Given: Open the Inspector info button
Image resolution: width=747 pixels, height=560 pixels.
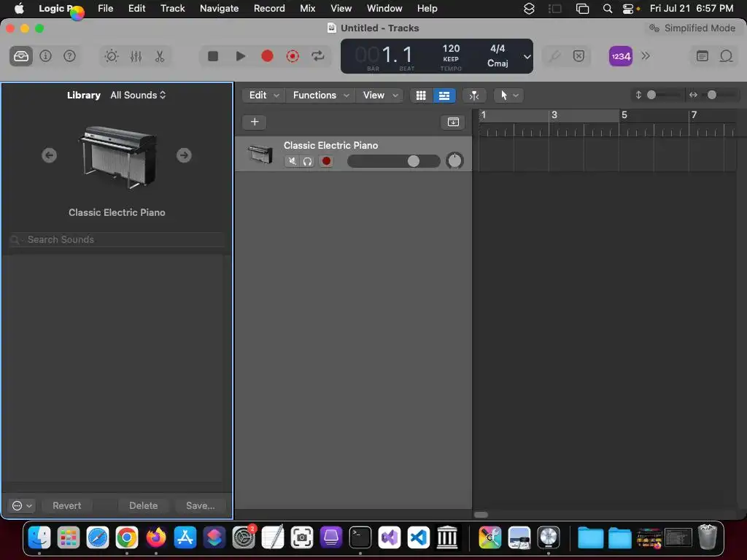Looking at the screenshot, I should pos(45,56).
